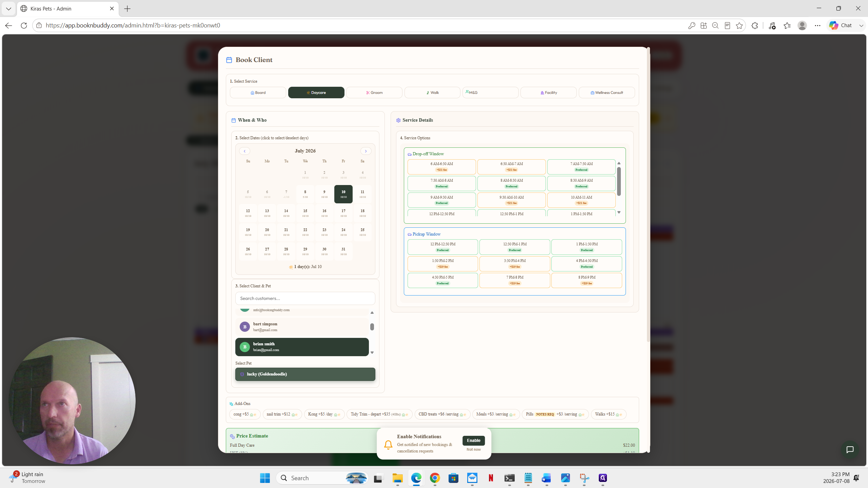Add the Tidy Trim - depart add-on
The width and height of the screenshot is (868, 488).
point(379,414)
